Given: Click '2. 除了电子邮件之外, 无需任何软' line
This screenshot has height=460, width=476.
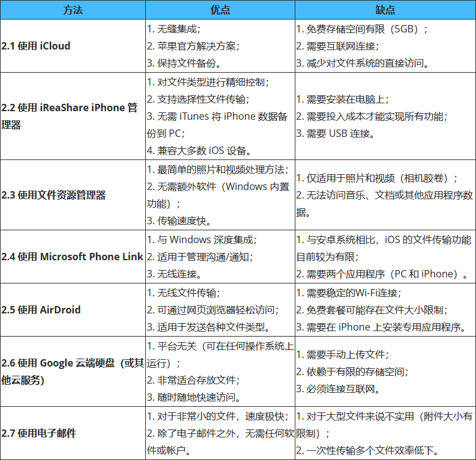Looking at the screenshot, I should (220, 433).
